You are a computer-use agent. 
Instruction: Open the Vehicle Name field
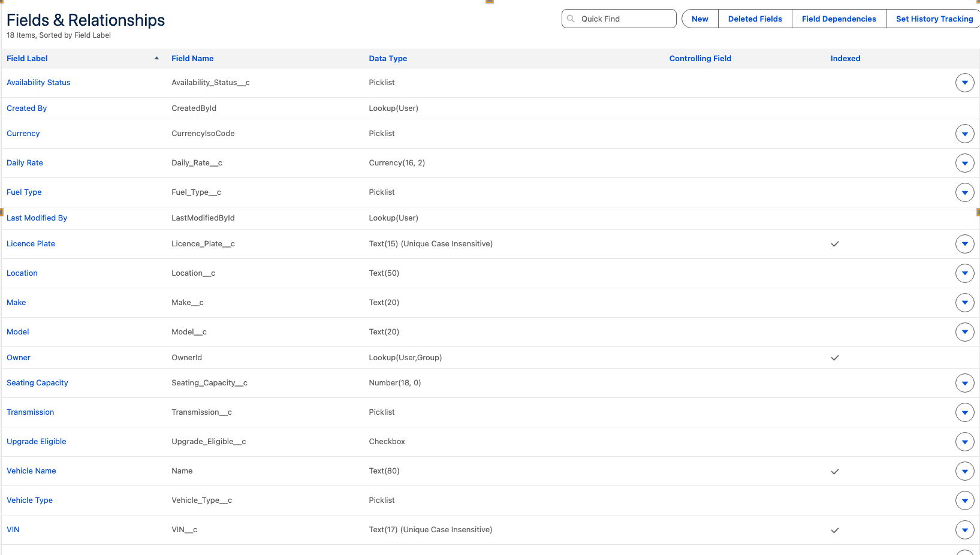[x=31, y=471]
